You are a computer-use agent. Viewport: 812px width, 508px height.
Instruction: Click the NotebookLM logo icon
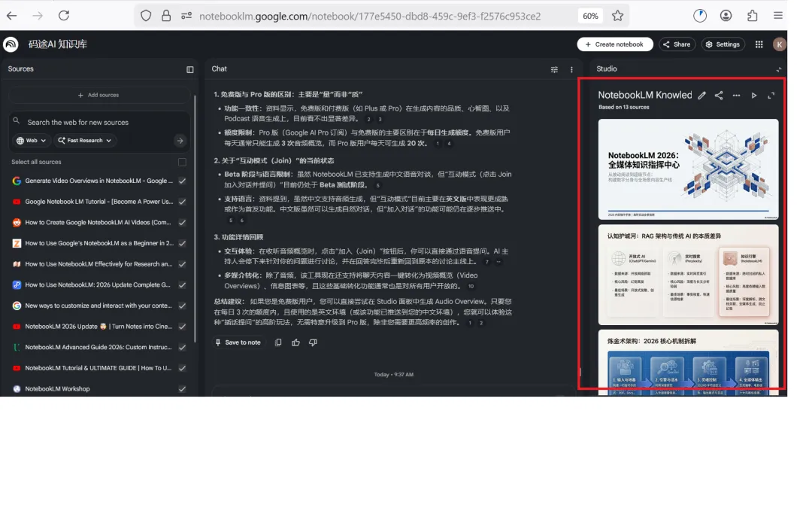[x=11, y=44]
